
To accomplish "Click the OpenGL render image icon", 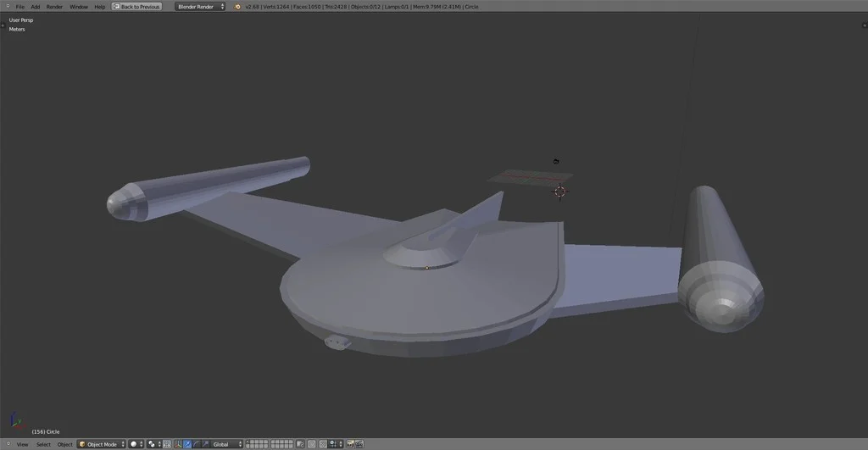I will tap(350, 444).
